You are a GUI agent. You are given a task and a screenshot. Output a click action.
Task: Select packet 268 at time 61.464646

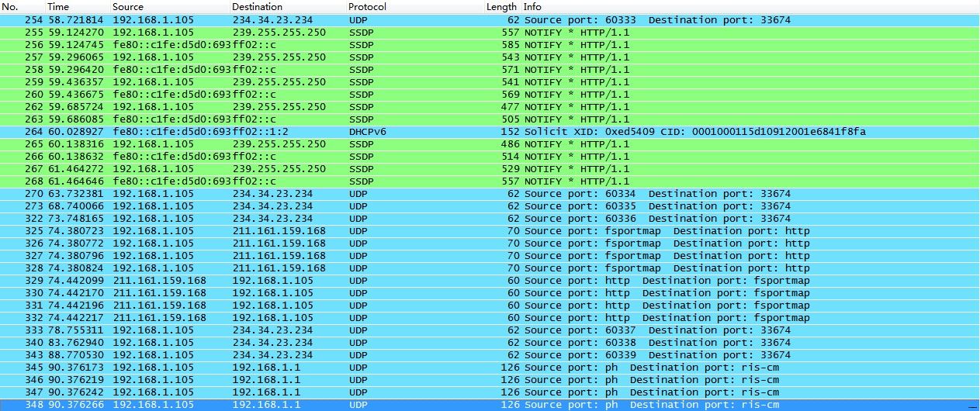[x=490, y=181]
